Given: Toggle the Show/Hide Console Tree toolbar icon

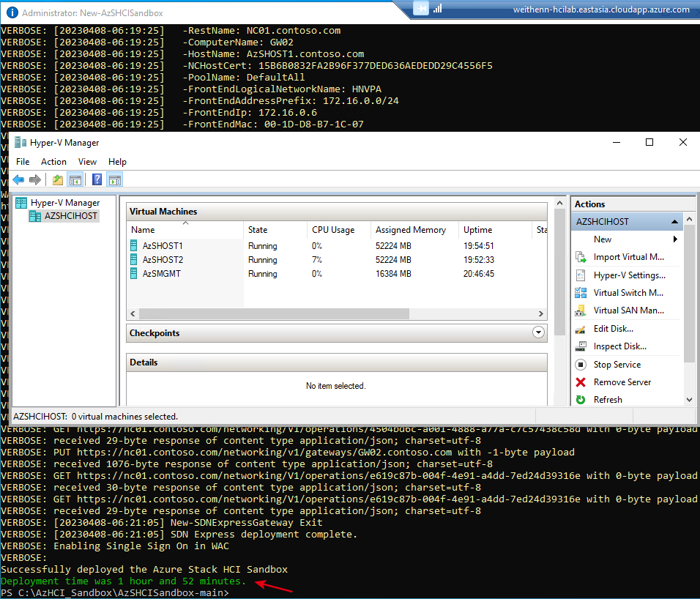Looking at the screenshot, I should pos(75,180).
